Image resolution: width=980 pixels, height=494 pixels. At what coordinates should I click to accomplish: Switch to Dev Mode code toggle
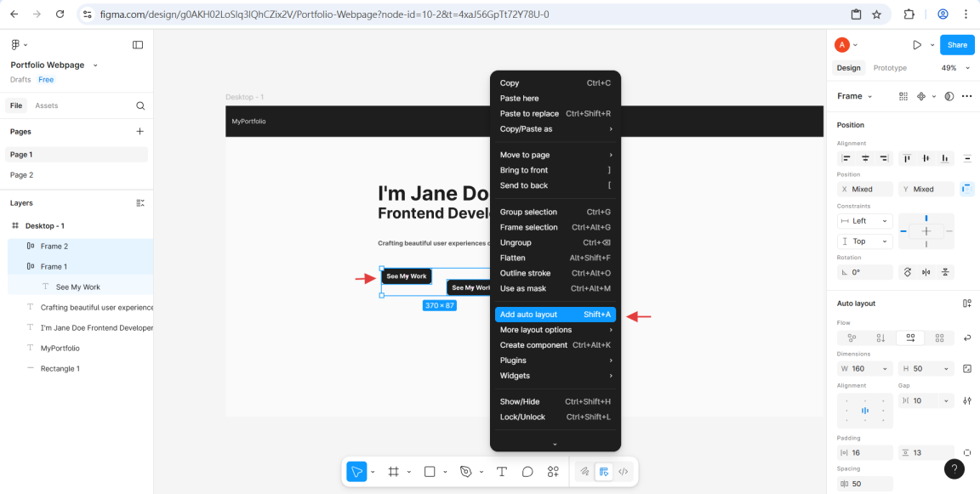pos(624,472)
